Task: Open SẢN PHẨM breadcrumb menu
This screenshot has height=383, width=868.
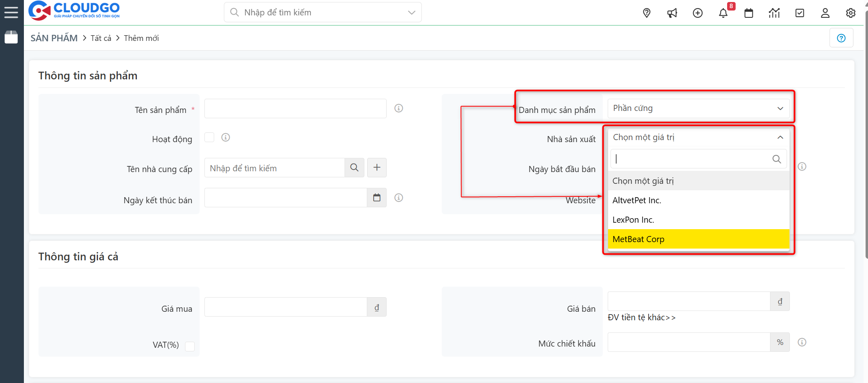Action: pyautogui.click(x=54, y=38)
